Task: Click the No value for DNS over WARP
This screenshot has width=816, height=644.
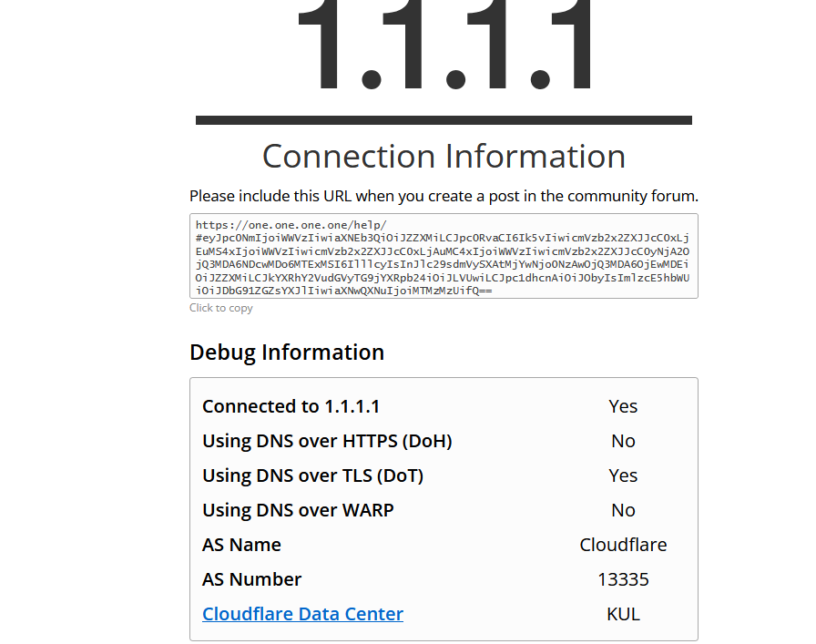Action: [623, 510]
